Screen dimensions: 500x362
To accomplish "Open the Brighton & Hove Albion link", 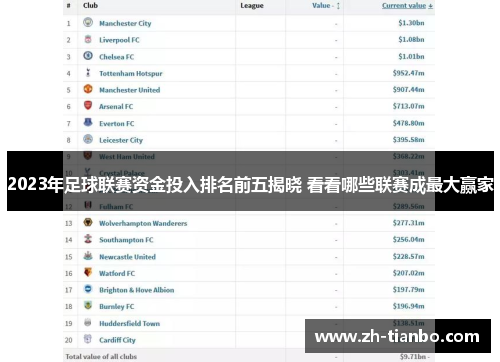I will pyautogui.click(x=136, y=290).
